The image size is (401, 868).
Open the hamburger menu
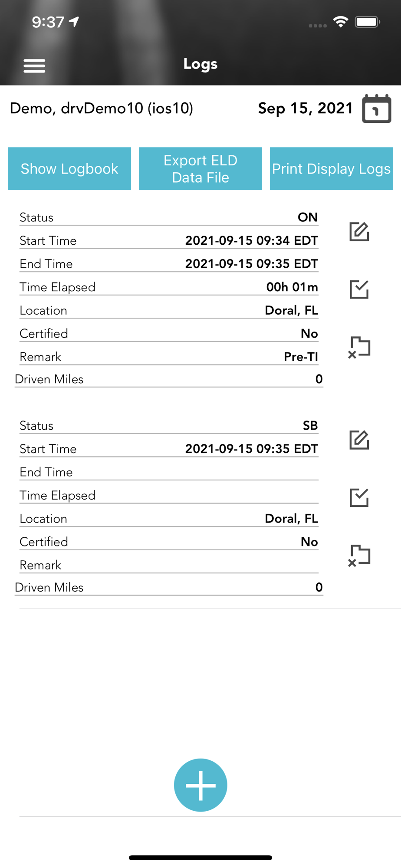tap(34, 66)
